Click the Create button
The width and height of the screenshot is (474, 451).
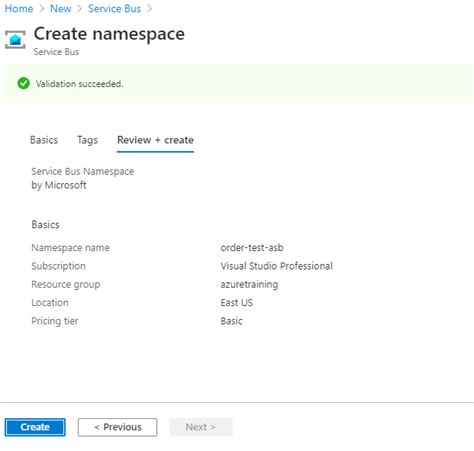[35, 427]
